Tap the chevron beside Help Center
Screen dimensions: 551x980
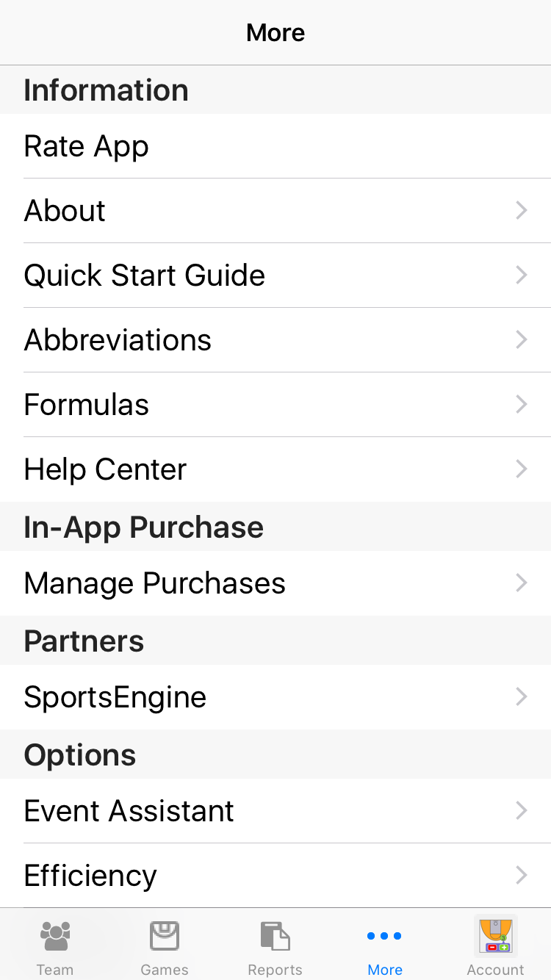522,469
